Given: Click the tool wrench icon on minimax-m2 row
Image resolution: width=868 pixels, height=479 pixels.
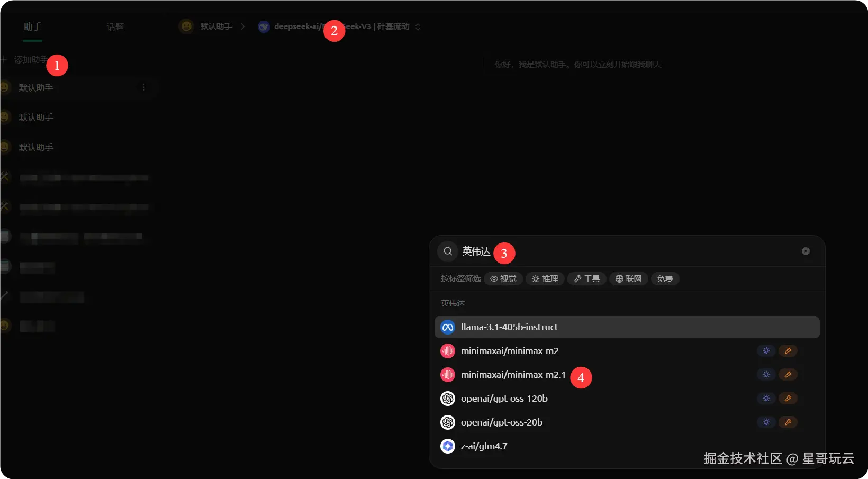Looking at the screenshot, I should tap(788, 351).
